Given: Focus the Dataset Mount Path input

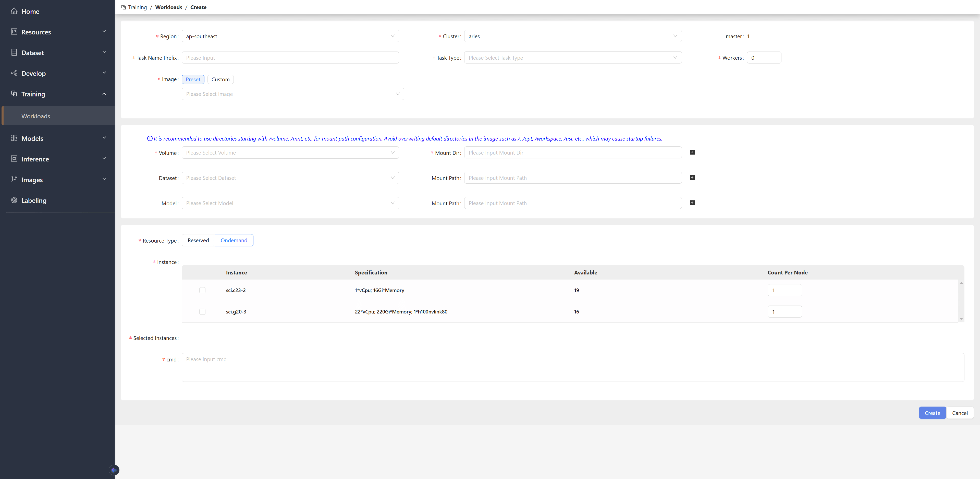Looking at the screenshot, I should (x=573, y=178).
